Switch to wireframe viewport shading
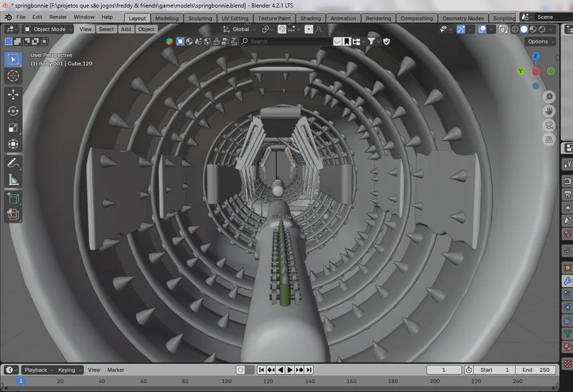The height and width of the screenshot is (392, 573). click(515, 29)
